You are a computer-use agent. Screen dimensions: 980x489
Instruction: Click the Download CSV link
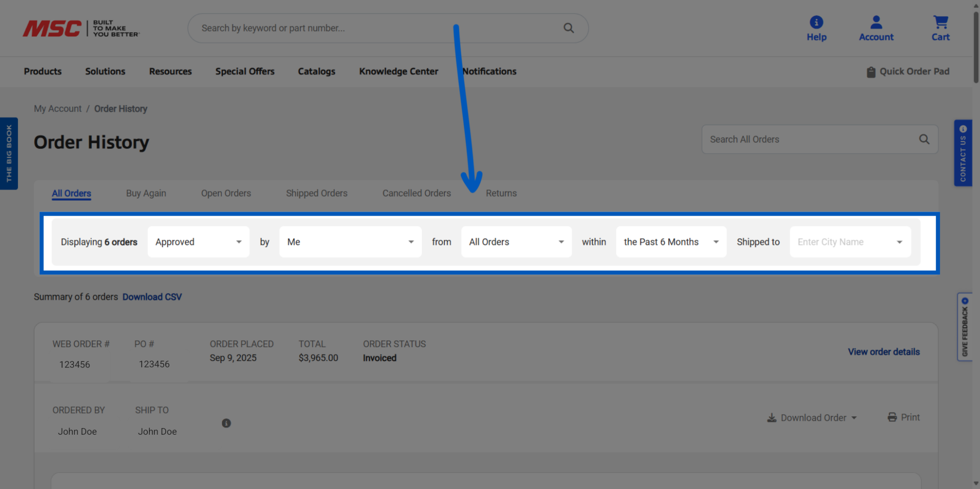pos(152,297)
